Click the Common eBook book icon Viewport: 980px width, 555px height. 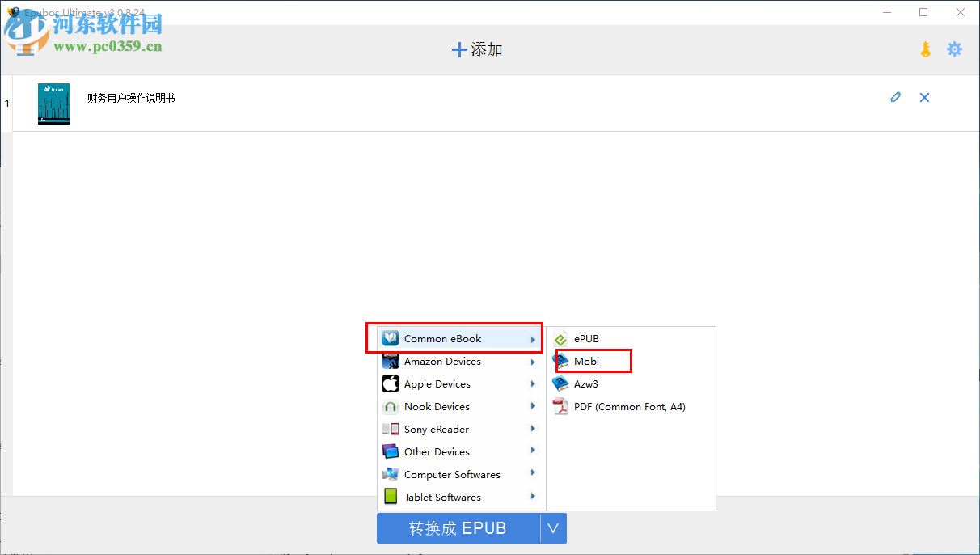pyautogui.click(x=391, y=338)
